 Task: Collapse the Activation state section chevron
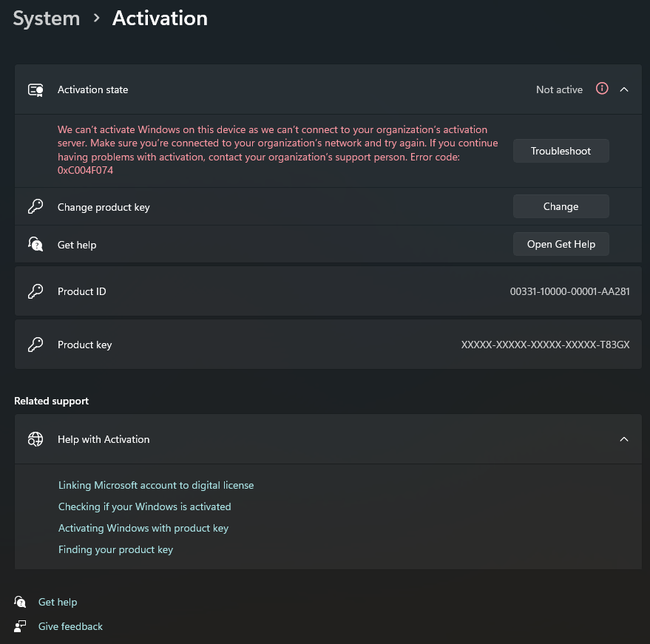coord(624,89)
